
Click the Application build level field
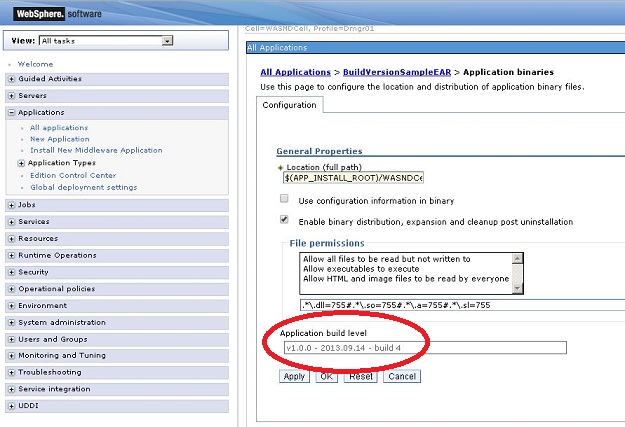click(x=425, y=348)
